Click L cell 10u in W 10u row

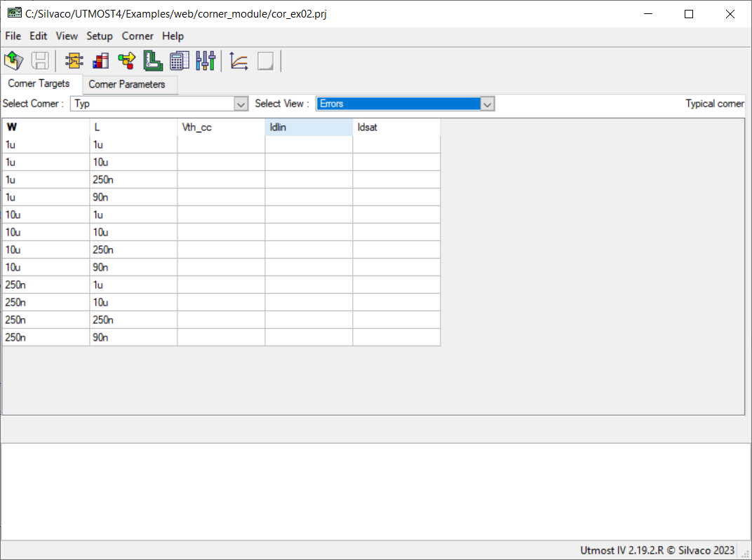[x=133, y=232]
